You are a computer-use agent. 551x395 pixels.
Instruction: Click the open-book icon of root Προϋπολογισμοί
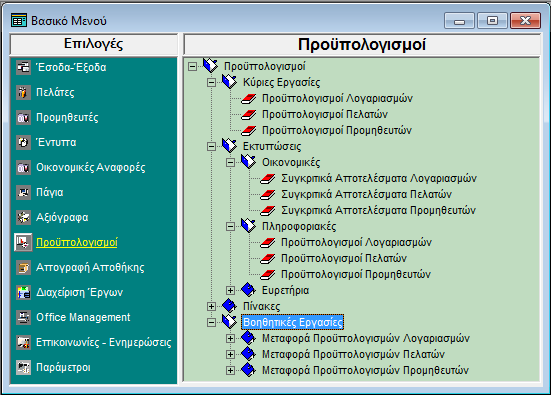210,66
